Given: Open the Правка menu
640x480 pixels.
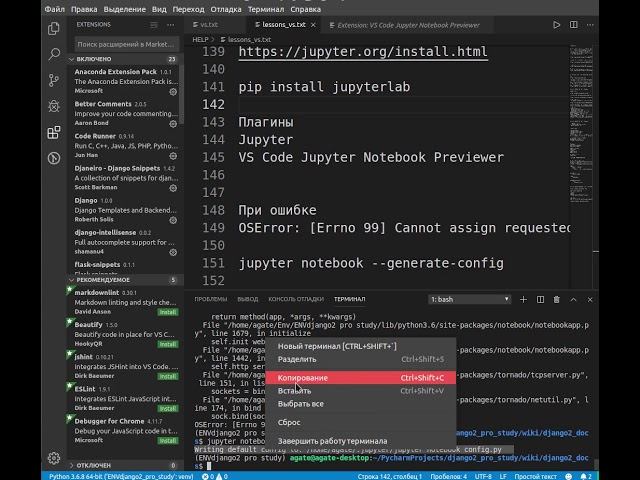Looking at the screenshot, I should click(84, 9).
